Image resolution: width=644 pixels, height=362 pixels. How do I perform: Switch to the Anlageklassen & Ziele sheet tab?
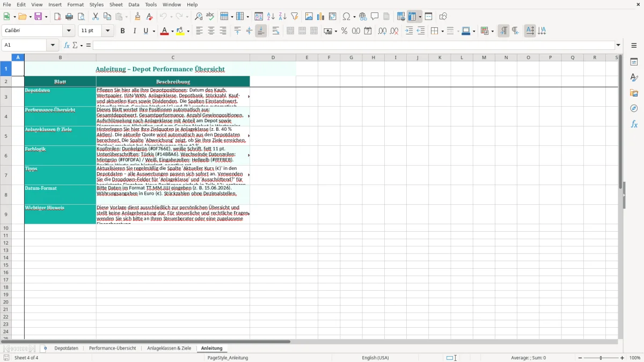click(169, 349)
